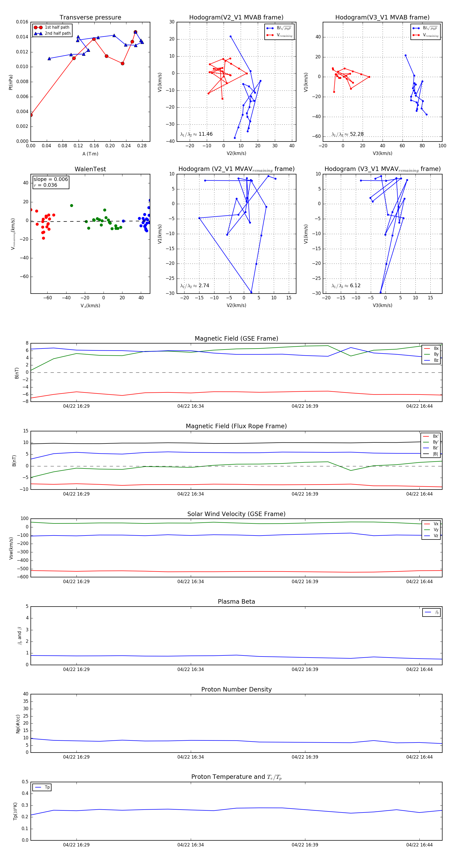Click the 'Pt(nPa)' y-axis label
Image resolution: width=473 pixels, height=868 pixels.
click(11, 82)
